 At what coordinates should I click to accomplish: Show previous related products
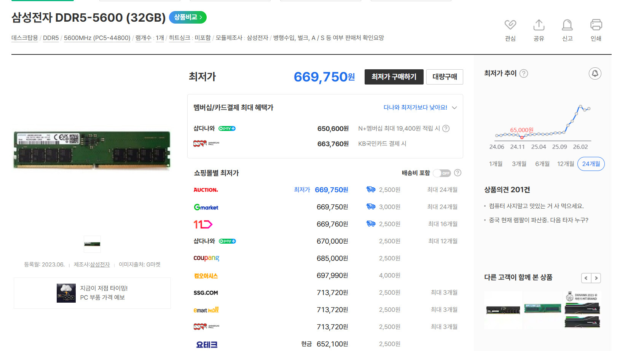click(586, 278)
